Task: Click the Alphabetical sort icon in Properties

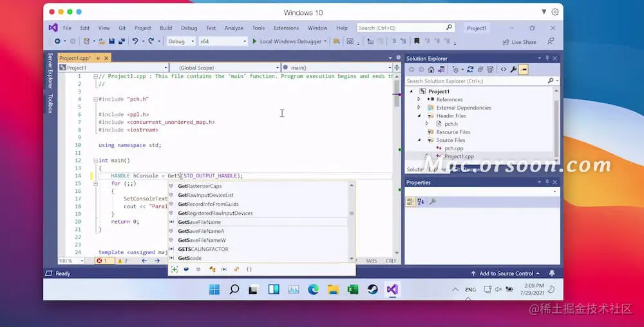Action: tap(421, 201)
